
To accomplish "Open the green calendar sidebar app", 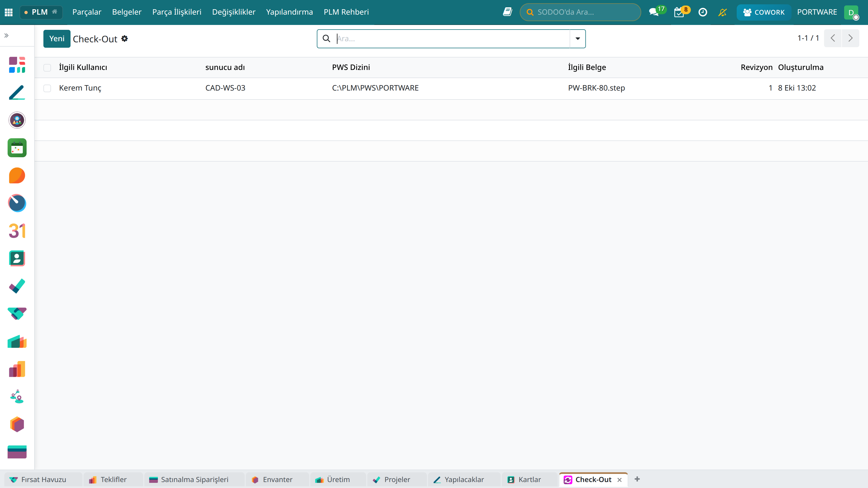I will 17,147.
